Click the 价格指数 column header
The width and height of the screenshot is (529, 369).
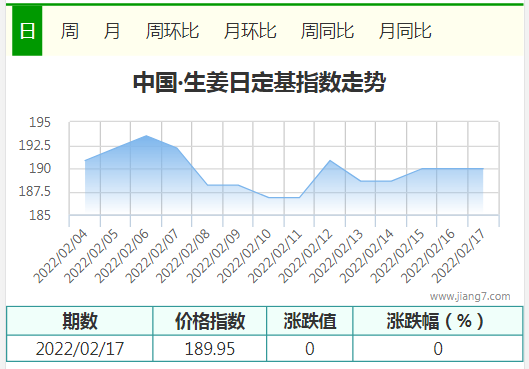click(x=210, y=321)
